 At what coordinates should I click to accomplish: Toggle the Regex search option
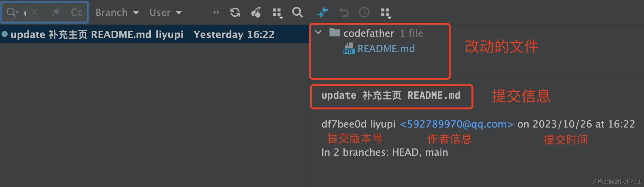coord(56,12)
